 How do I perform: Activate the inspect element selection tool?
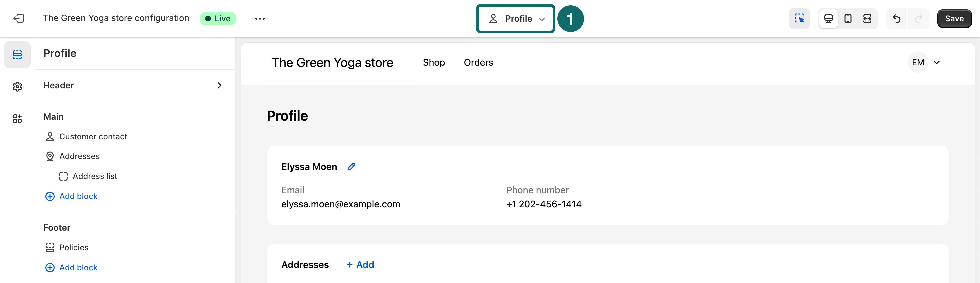[799, 18]
